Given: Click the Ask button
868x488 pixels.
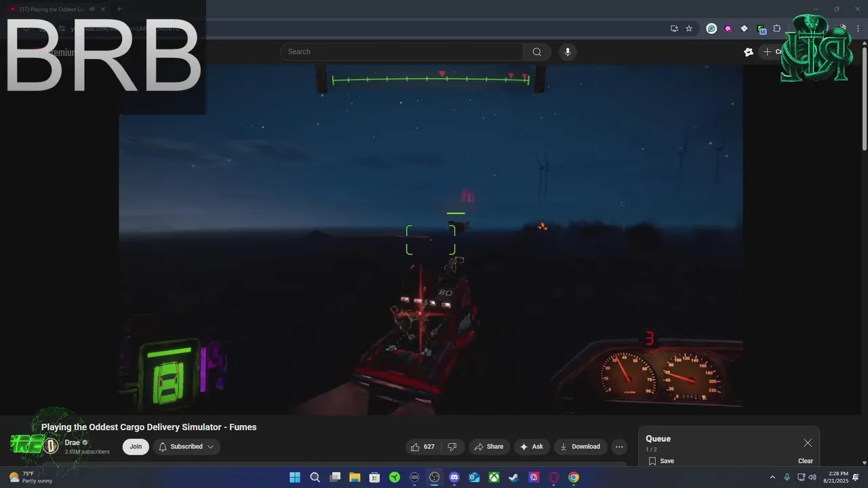Looking at the screenshot, I should (x=532, y=447).
